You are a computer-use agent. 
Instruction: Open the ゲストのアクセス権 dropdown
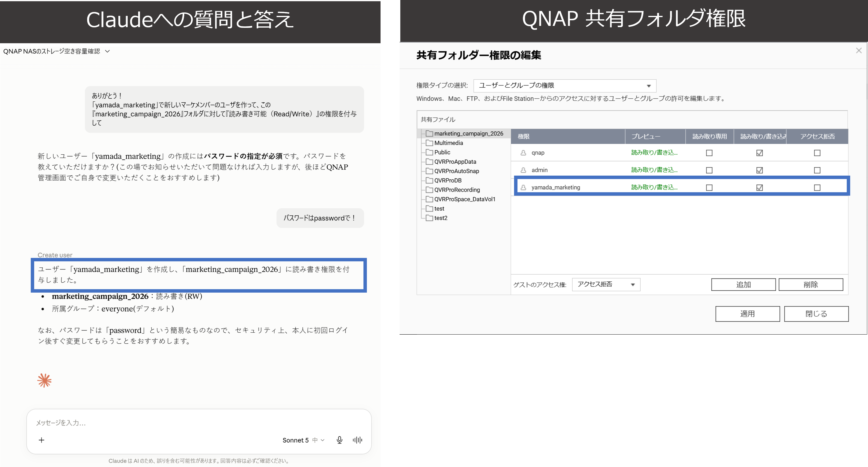(606, 285)
